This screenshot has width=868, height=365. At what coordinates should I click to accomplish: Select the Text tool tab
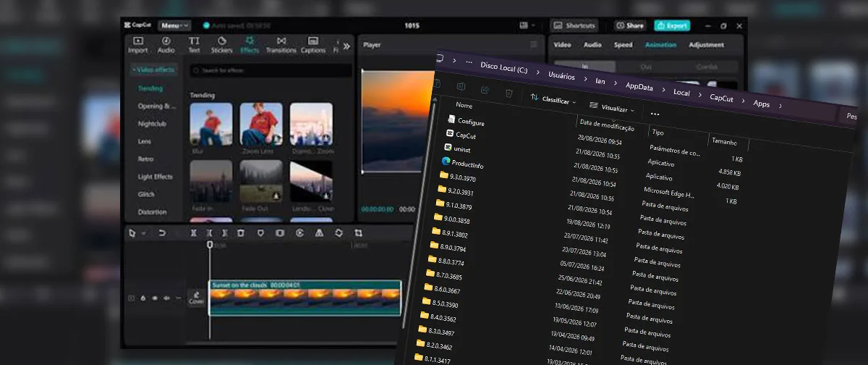click(x=194, y=45)
